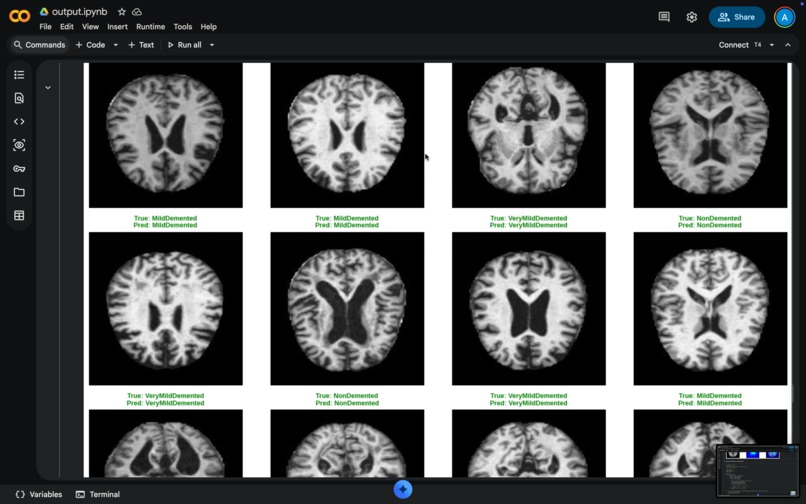Open find and replace sidebar icon

tap(19, 98)
